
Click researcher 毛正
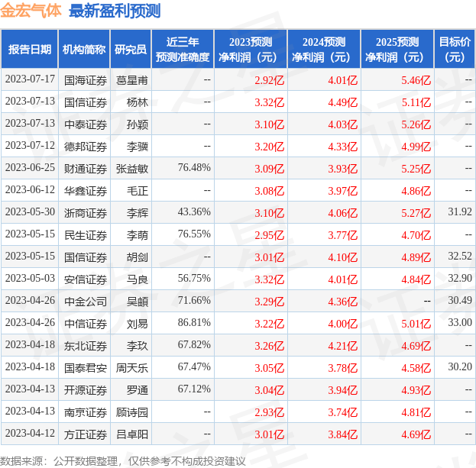click(x=138, y=191)
